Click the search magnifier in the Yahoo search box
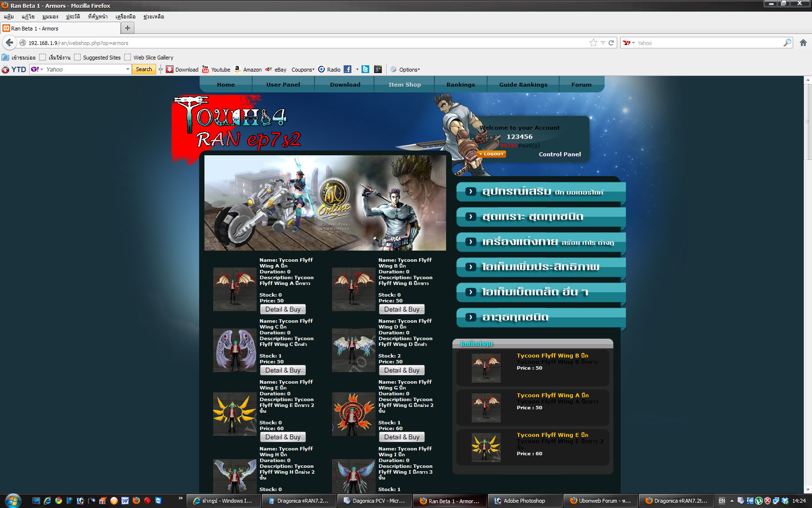 (787, 43)
